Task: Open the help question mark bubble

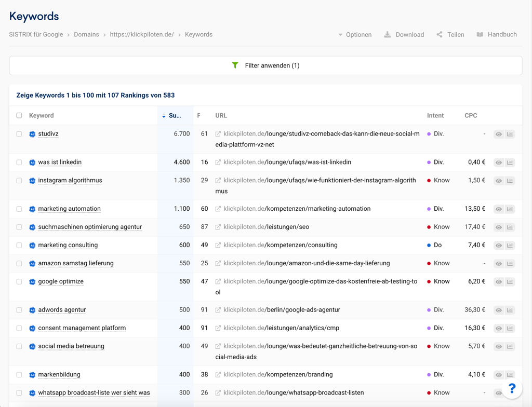Action: [x=512, y=388]
